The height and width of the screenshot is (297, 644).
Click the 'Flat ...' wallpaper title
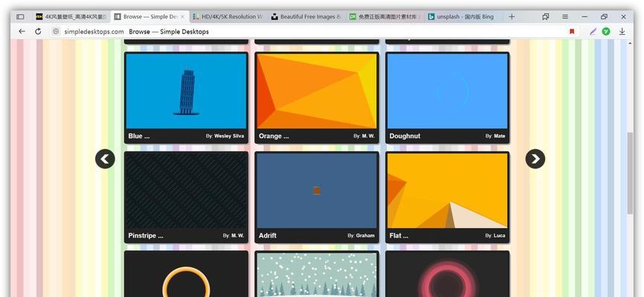[x=399, y=236]
